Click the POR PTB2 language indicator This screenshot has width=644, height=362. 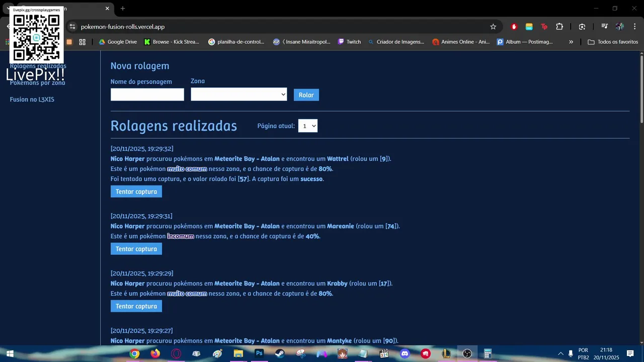[x=583, y=353]
